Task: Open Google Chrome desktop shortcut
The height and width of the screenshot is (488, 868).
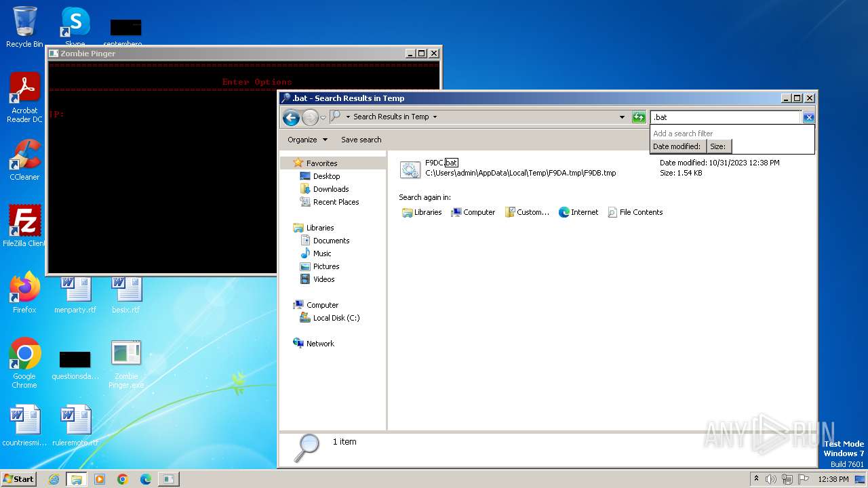Action: [24, 363]
